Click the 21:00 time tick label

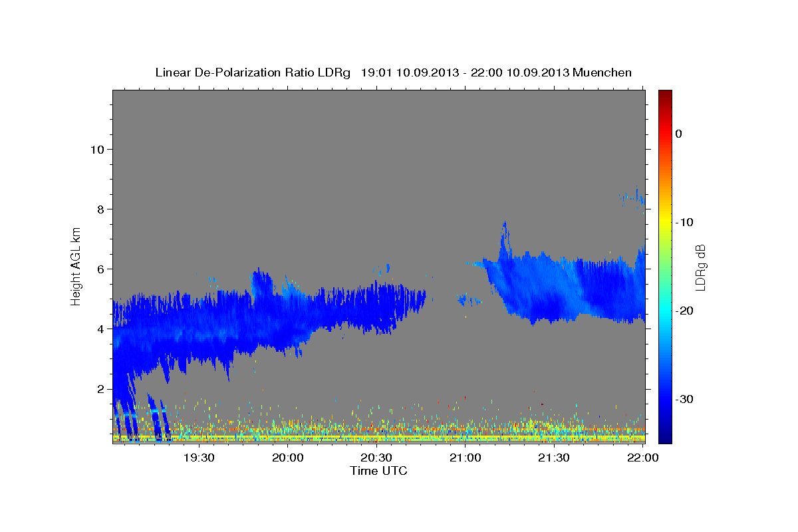[x=465, y=458]
